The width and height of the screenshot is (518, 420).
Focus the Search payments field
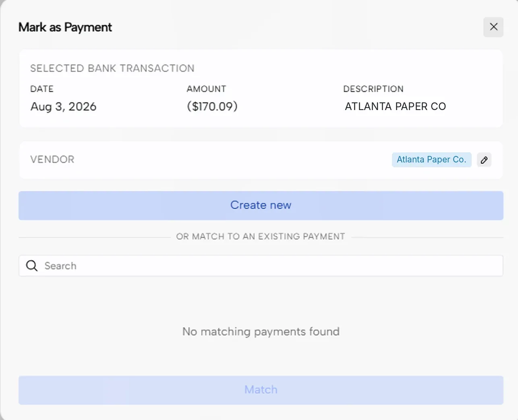[x=261, y=266]
